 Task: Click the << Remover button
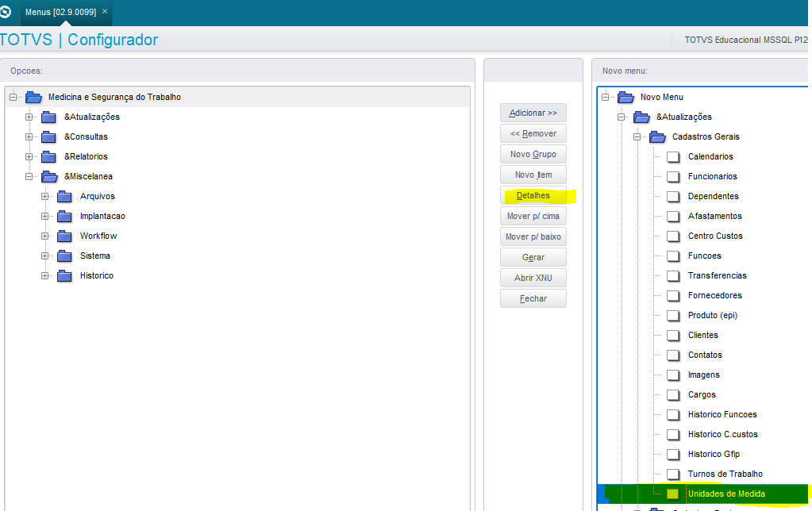tap(533, 133)
